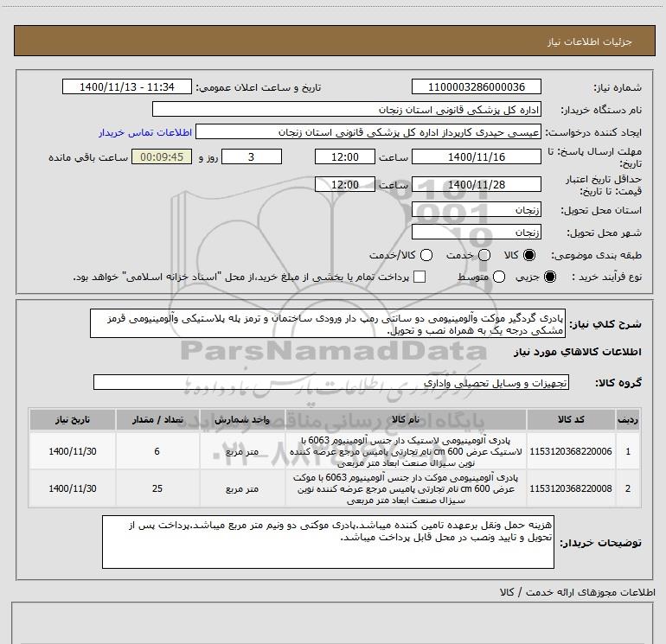Click the واحد شمارش column header
Image resolution: width=666 pixels, height=644 pixels.
(241, 419)
